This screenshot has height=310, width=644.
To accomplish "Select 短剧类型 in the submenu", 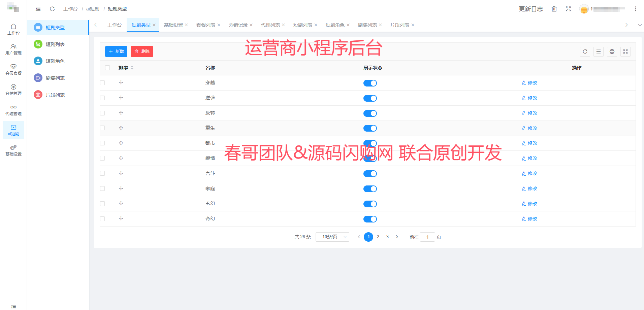I will point(58,28).
